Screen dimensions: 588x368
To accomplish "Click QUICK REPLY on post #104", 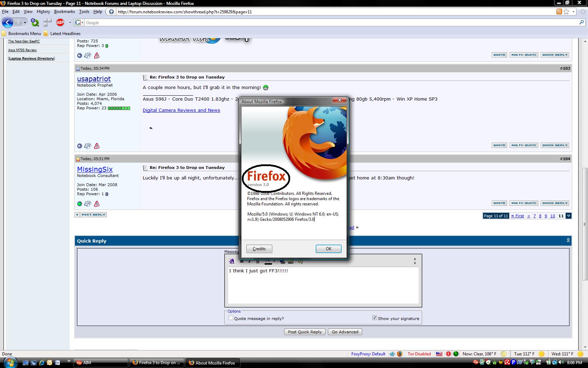I will (555, 203).
